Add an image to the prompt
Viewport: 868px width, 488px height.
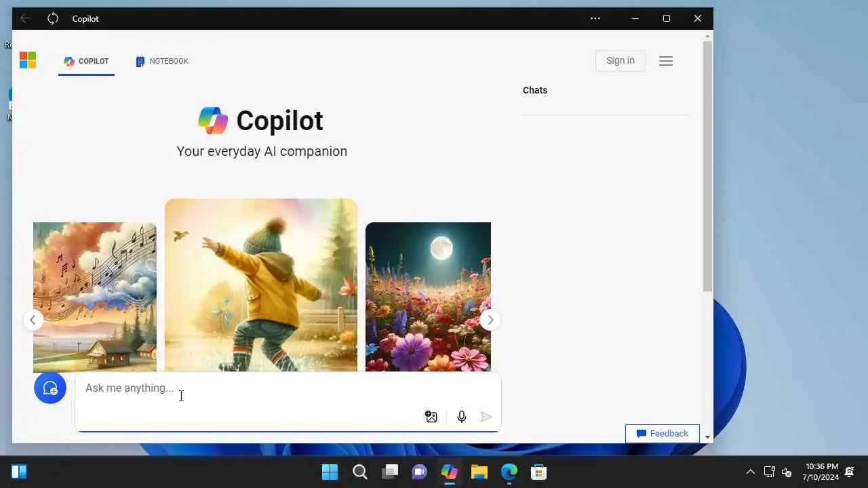click(431, 417)
